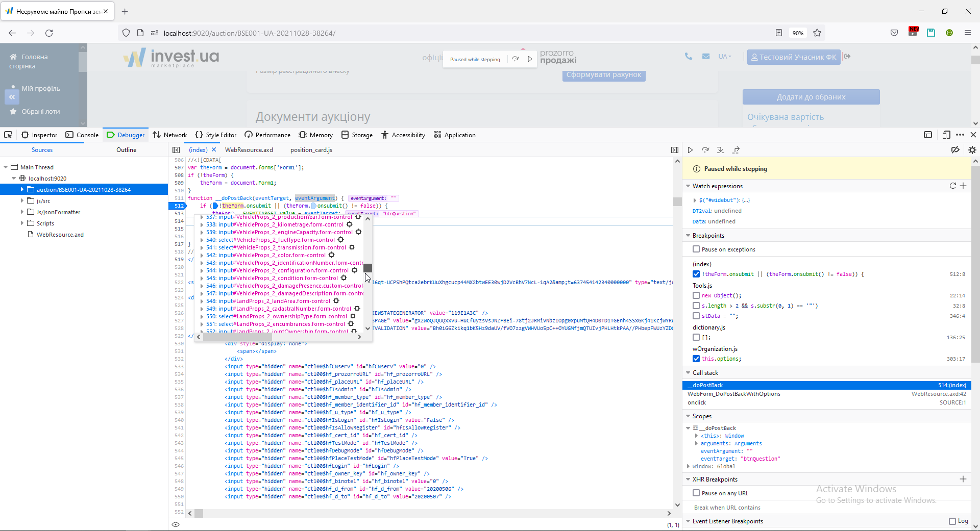Expand the arguments scope entry
This screenshot has width=980, height=531.
(696, 444)
